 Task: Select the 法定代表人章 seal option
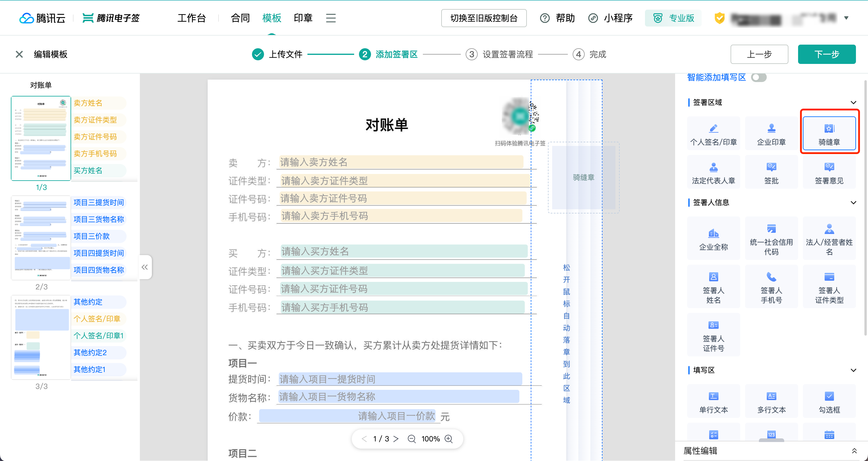pos(713,172)
